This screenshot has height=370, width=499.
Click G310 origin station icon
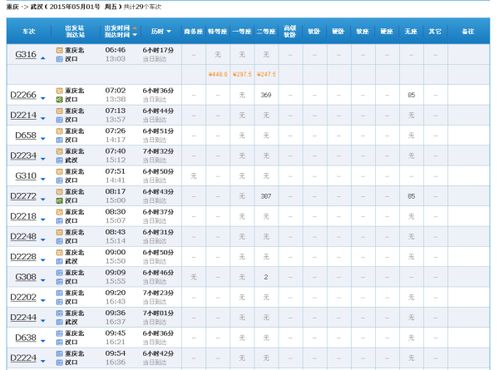[59, 172]
